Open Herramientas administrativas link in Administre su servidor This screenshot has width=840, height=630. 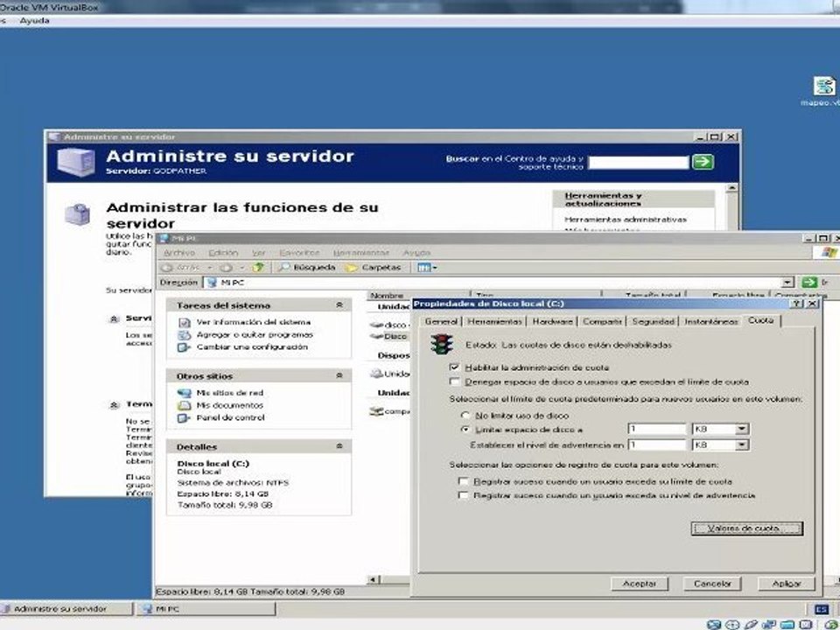pyautogui.click(x=625, y=219)
